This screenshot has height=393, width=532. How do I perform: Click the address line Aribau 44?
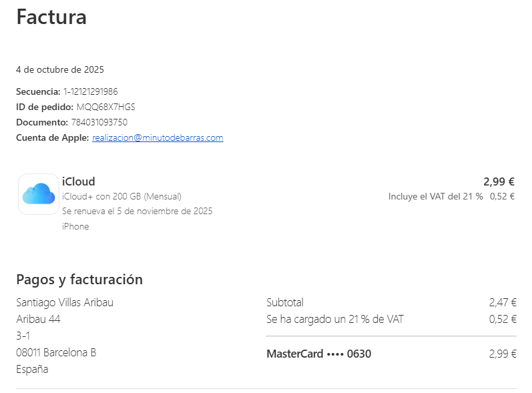tap(38, 319)
